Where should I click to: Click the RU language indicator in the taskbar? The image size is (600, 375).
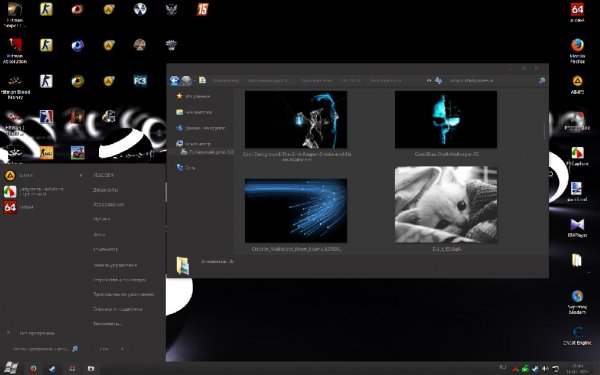point(503,367)
